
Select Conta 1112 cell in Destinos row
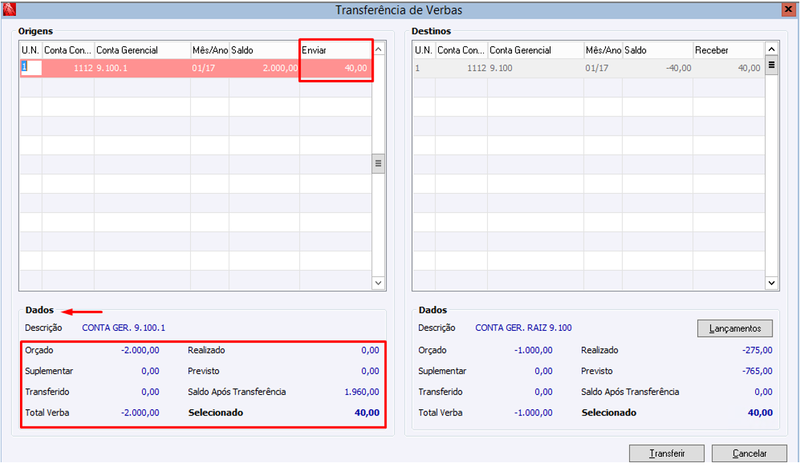click(x=461, y=68)
